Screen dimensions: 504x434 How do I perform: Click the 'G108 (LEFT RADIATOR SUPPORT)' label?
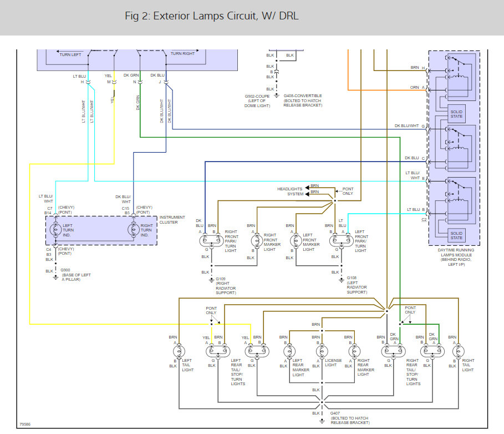pos(357,285)
